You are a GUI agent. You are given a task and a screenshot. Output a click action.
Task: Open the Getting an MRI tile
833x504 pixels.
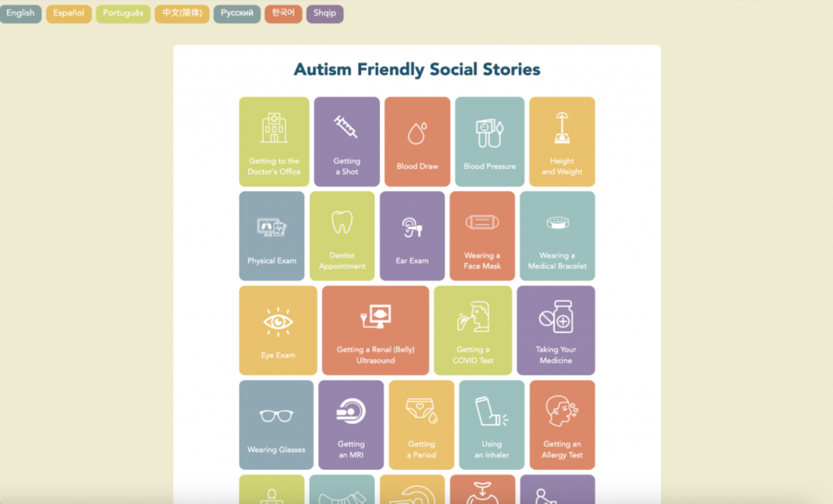pyautogui.click(x=351, y=425)
